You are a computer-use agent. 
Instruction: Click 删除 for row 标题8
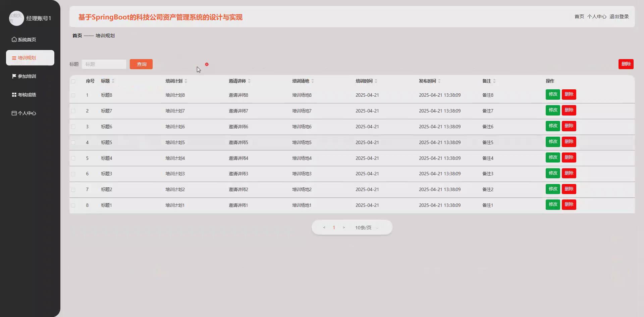[x=569, y=94]
